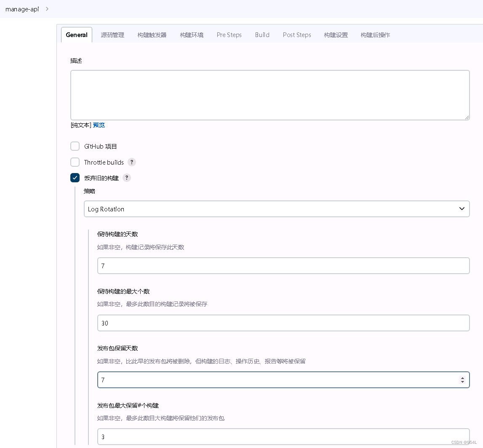Image resolution: width=483 pixels, height=448 pixels.
Task: Switch to the 源码管理 tab
Action: pyautogui.click(x=112, y=35)
